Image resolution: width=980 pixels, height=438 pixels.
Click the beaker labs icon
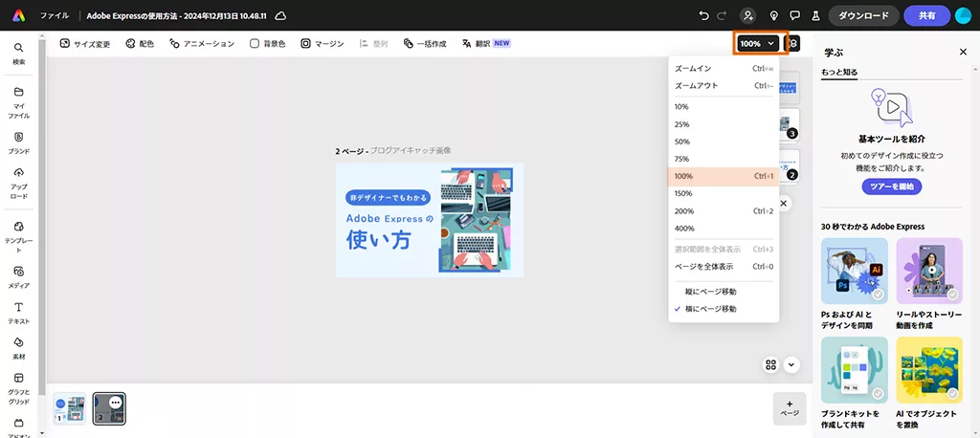tap(815, 15)
